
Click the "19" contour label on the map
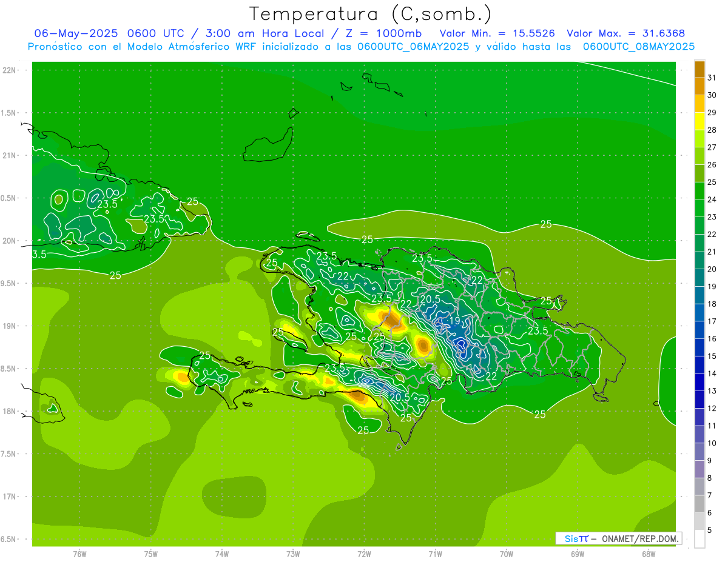pos(454,321)
